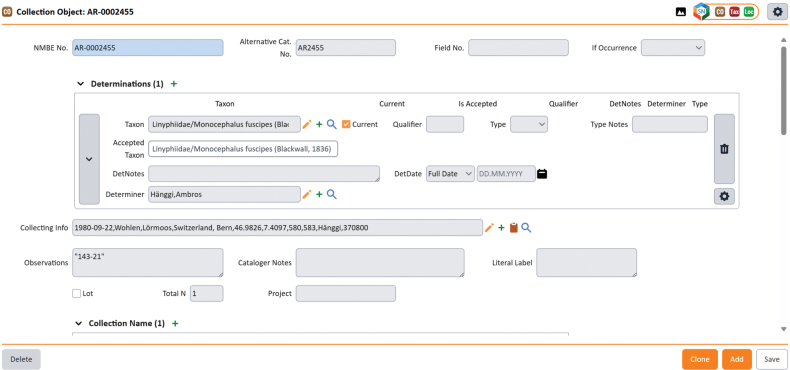790x370 pixels.
Task: Open the determination subform gear icon
Action: point(724,196)
